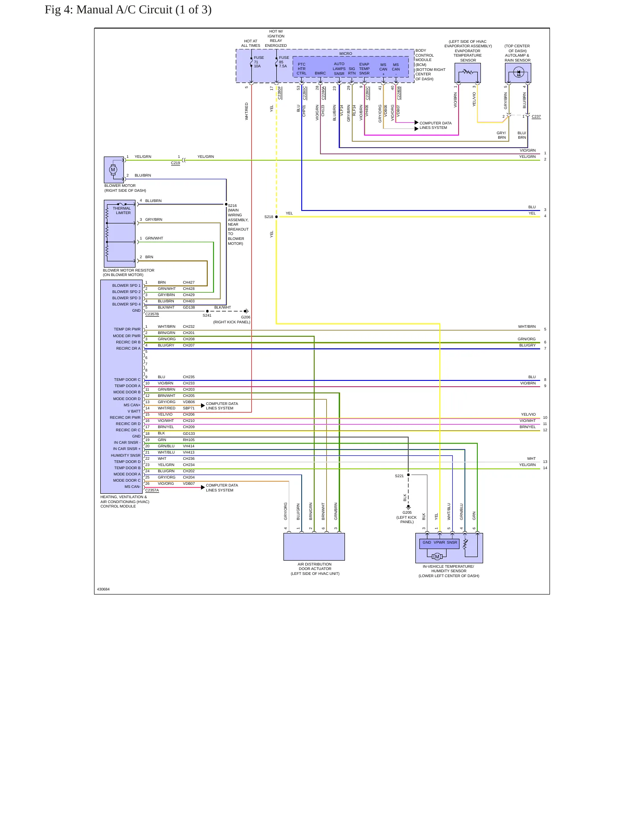Click the diagram number 430684
Screen dimensions: 644x834
[103, 589]
